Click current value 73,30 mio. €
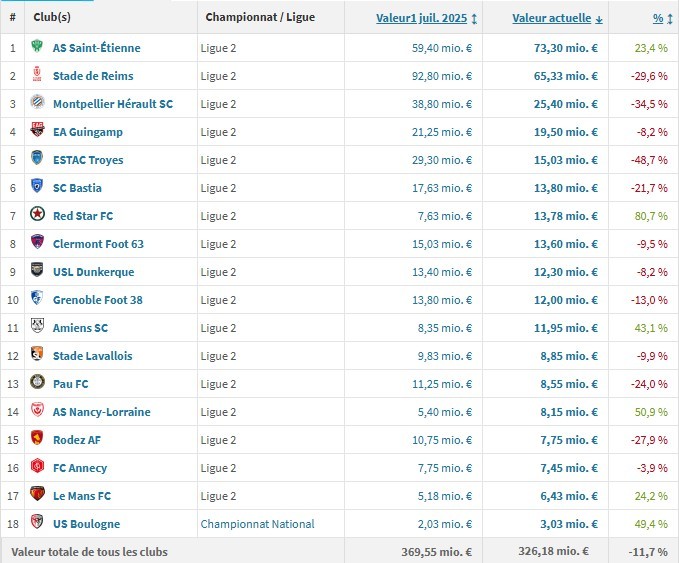Image resolution: width=679 pixels, height=563 pixels. tap(566, 48)
